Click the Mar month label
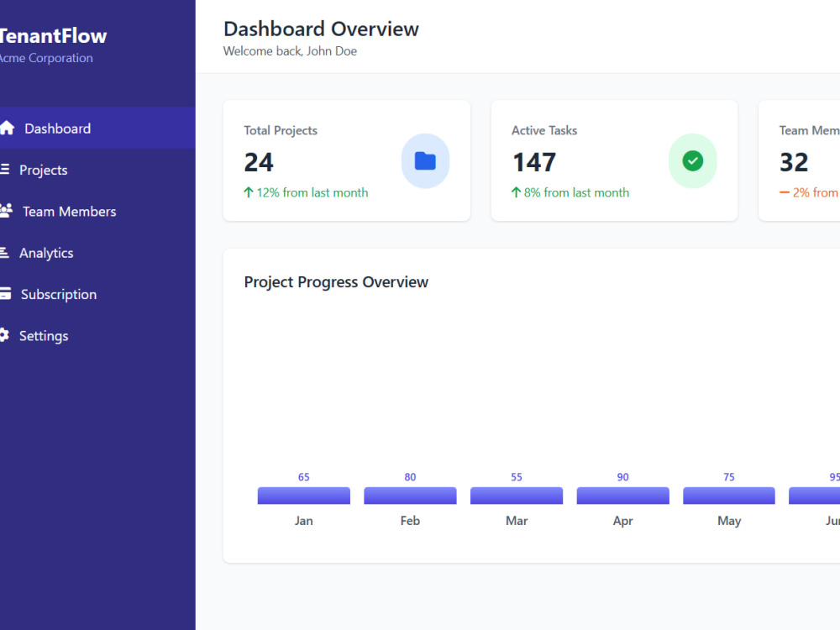840x630 pixels. (x=517, y=521)
